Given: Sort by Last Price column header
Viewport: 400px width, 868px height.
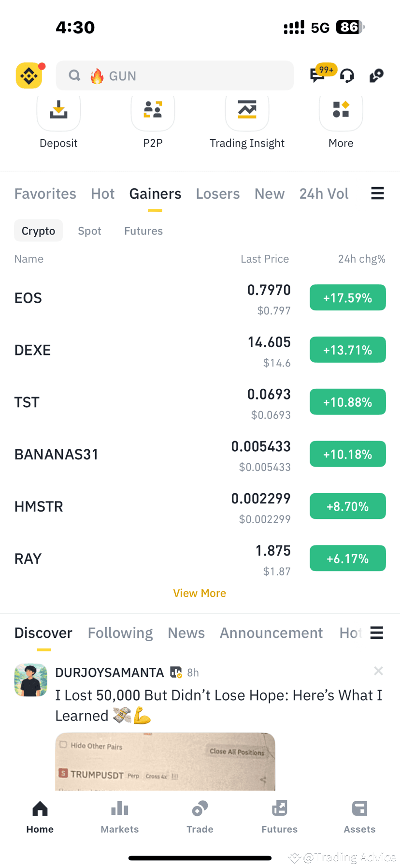Looking at the screenshot, I should point(265,259).
